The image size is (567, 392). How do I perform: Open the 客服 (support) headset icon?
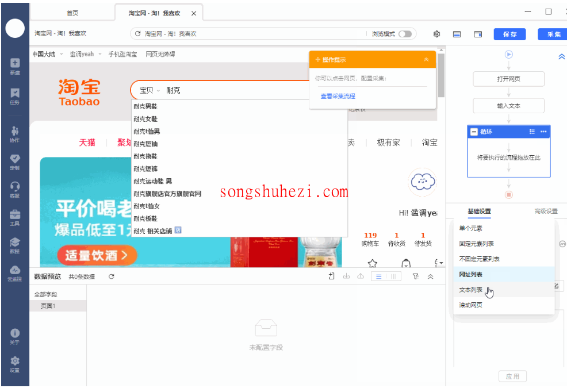click(15, 190)
